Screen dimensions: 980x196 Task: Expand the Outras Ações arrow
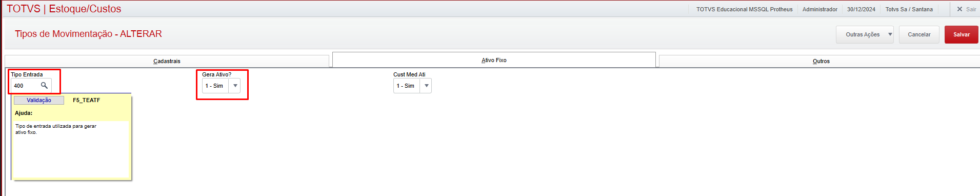[x=890, y=34]
